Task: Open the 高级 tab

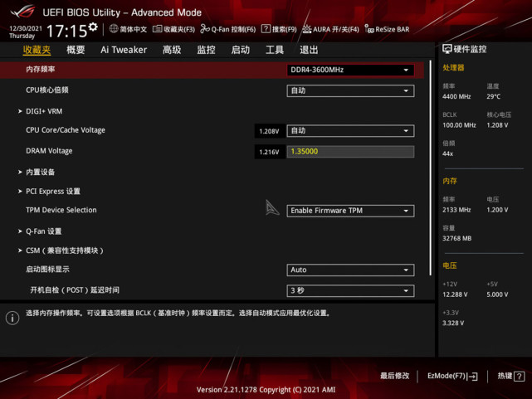Action: click(172, 50)
